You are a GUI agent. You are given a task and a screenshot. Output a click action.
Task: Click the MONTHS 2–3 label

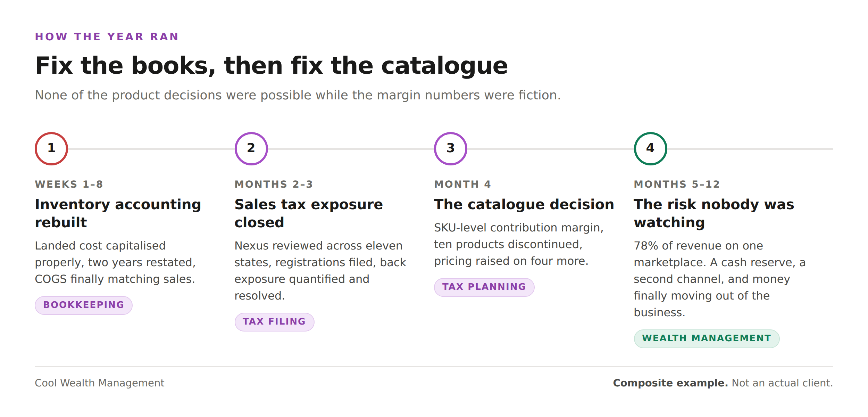[x=274, y=184]
